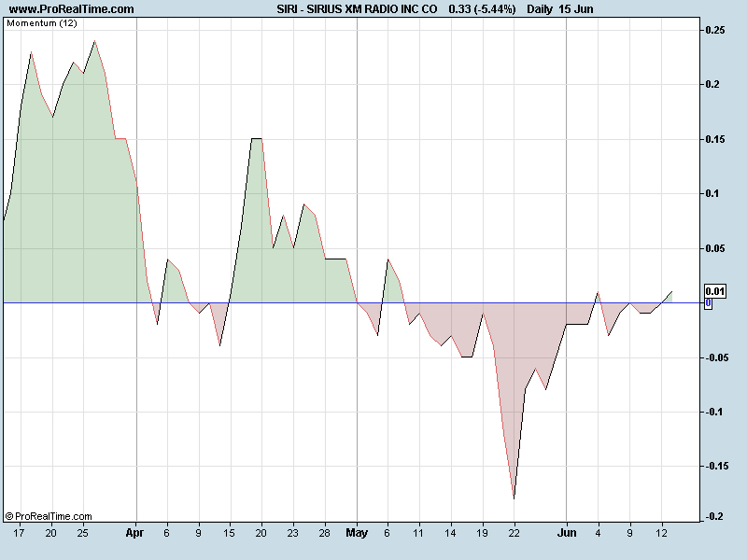The height and width of the screenshot is (560, 747).
Task: Click the -0.1 label on the value axis
Action: pos(714,412)
